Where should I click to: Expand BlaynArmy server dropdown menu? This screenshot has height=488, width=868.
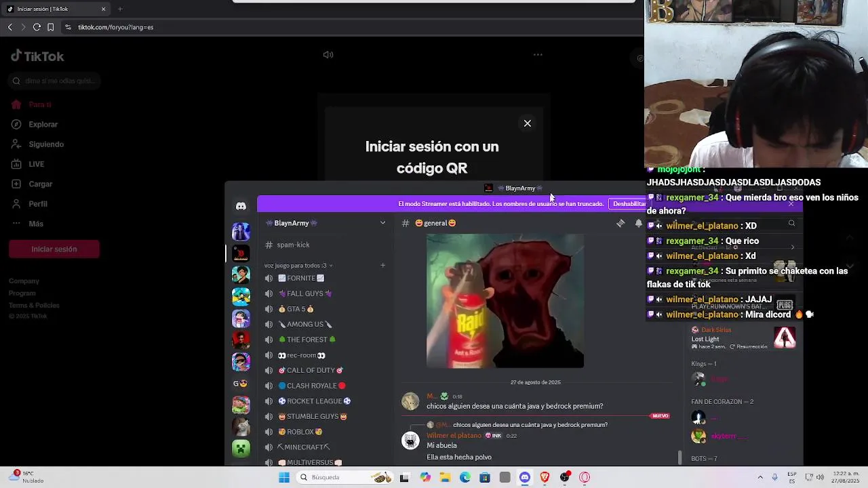click(382, 223)
